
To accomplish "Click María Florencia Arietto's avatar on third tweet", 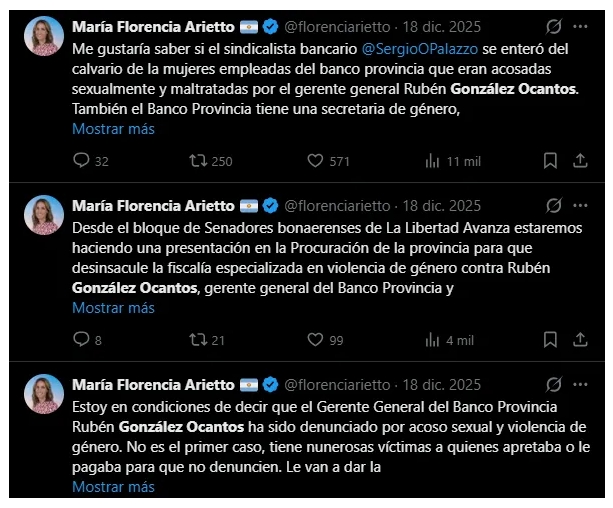I will coord(44,394).
